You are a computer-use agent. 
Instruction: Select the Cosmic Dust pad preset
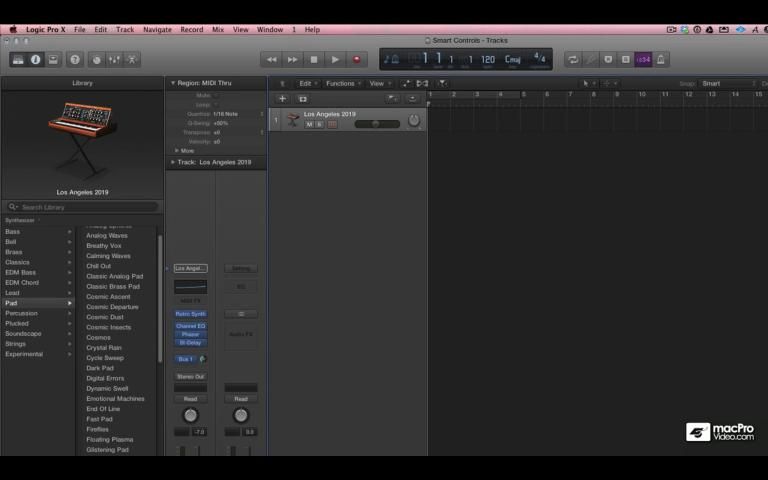click(x=105, y=317)
